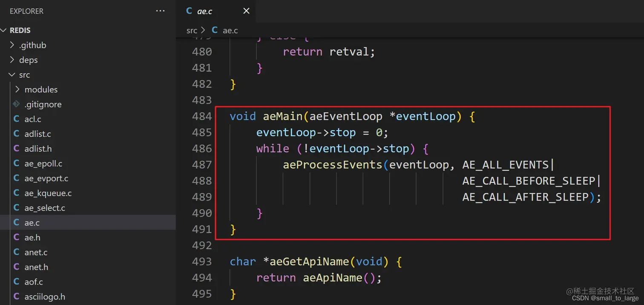Click the C icon in breadcrumb

coord(215,30)
